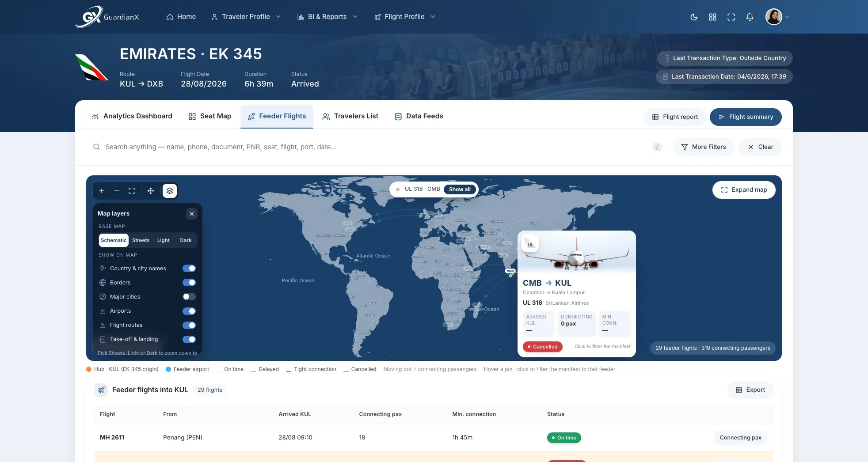Open the Data Feeds tab

point(419,116)
